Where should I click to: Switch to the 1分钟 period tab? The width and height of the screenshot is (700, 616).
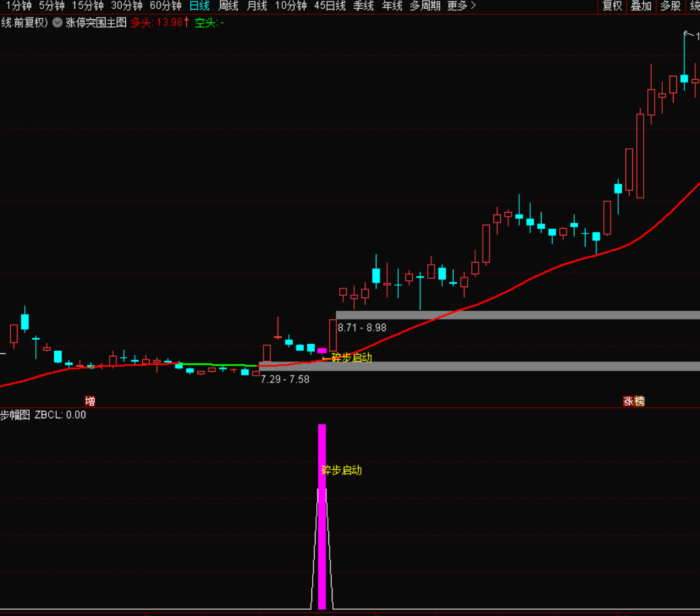[18, 6]
